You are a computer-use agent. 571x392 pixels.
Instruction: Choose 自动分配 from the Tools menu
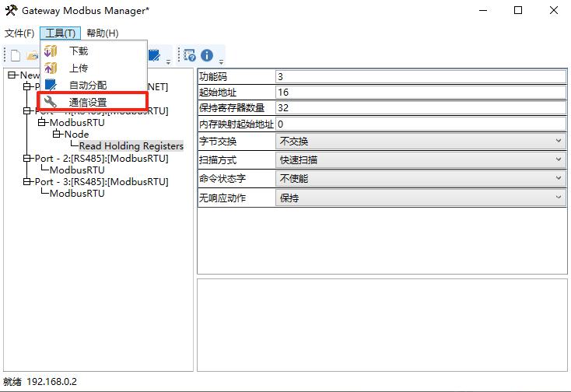coord(93,86)
